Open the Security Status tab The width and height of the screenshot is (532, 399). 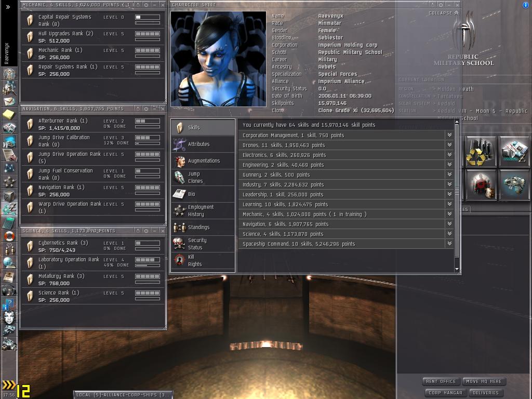coord(203,244)
